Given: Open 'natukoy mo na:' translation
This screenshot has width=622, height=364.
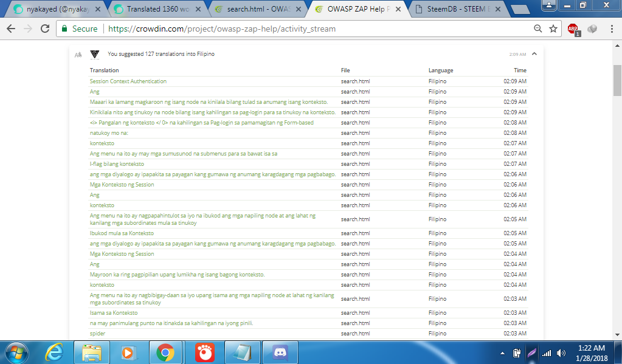Looking at the screenshot, I should pos(109,133).
